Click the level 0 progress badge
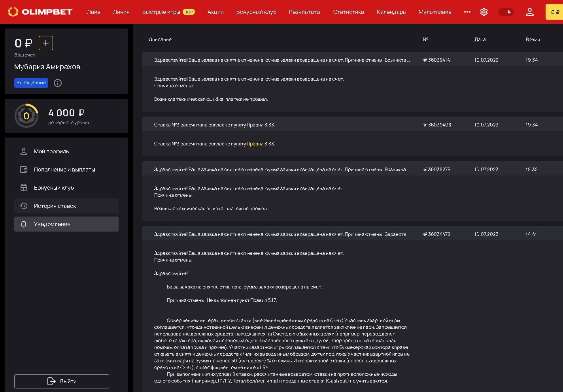 point(26,116)
